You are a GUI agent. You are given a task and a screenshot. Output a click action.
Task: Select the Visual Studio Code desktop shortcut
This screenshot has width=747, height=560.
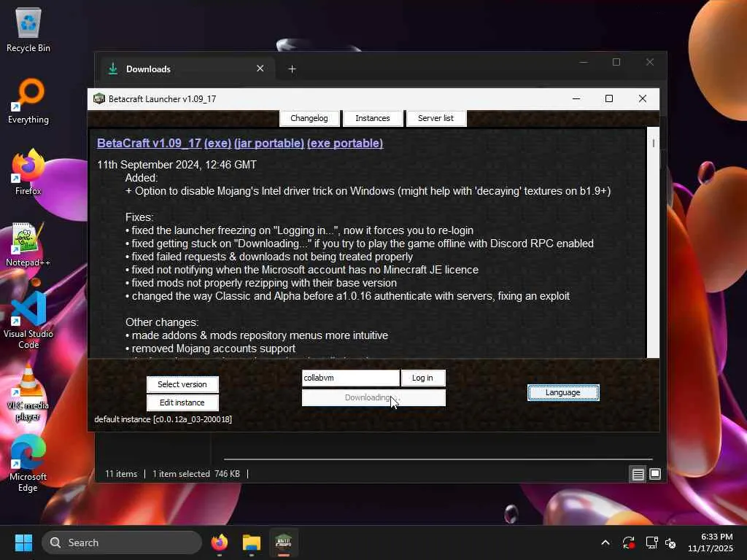click(28, 321)
